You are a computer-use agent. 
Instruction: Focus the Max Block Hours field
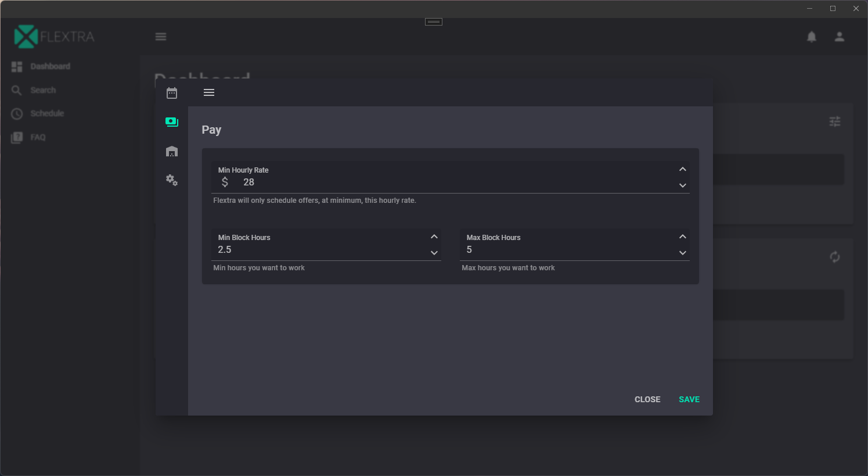566,250
